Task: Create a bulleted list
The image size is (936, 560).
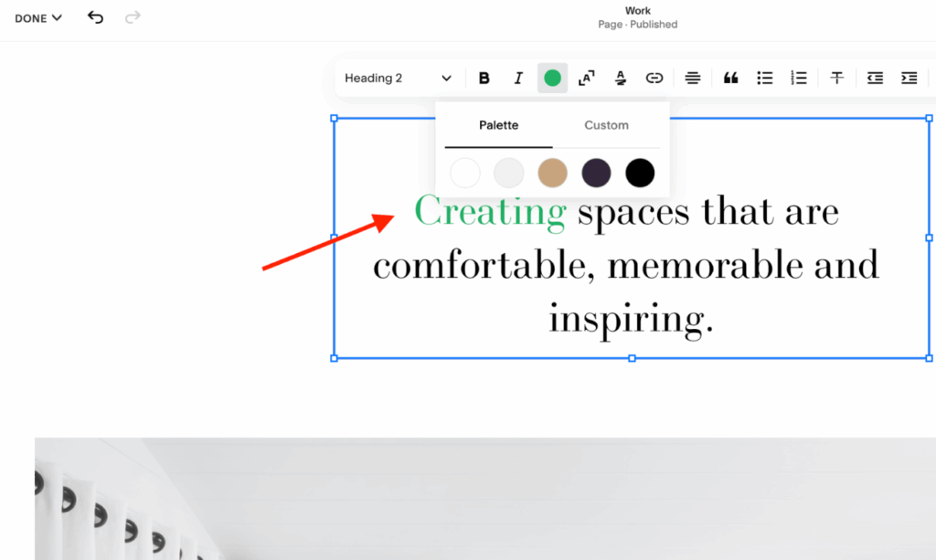Action: coord(765,79)
